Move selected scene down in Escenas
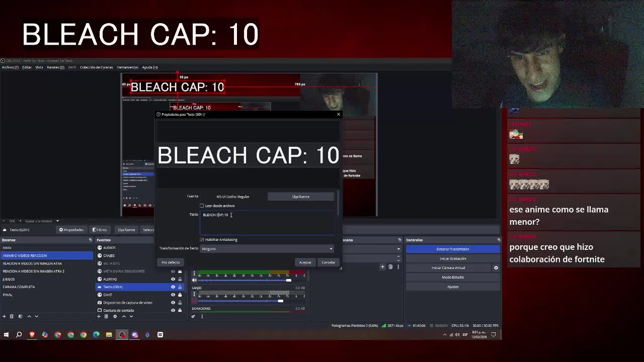This screenshot has width=644, height=362. pyautogui.click(x=36, y=316)
